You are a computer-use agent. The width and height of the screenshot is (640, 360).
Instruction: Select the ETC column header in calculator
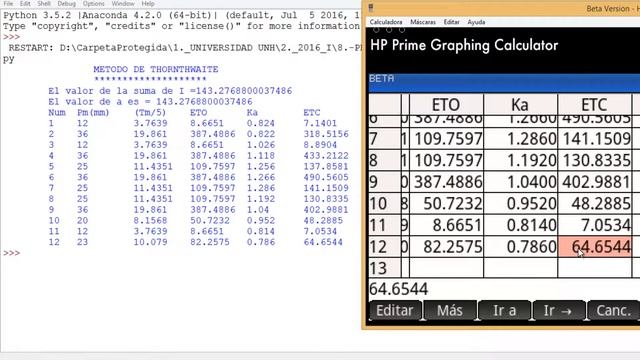[x=594, y=104]
